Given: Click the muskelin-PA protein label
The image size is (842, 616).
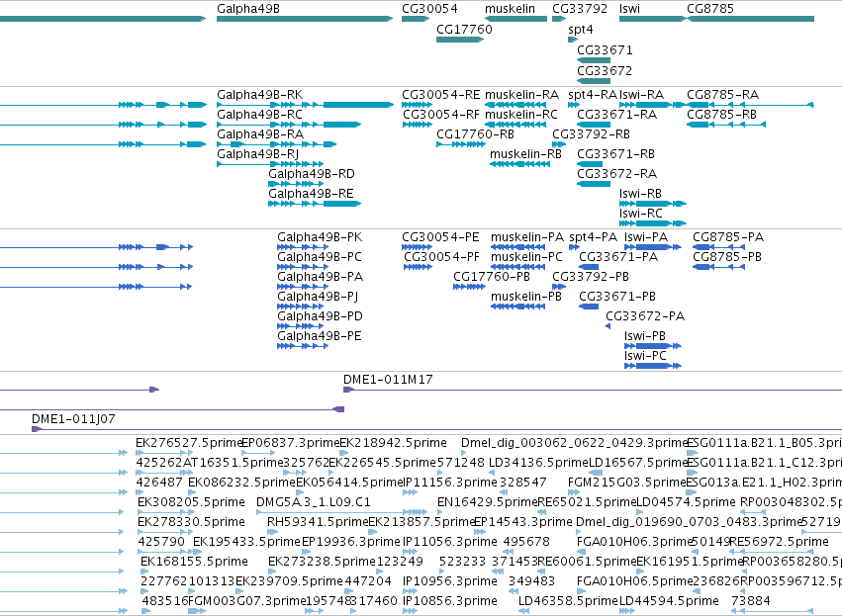Looking at the screenshot, I should [x=527, y=237].
